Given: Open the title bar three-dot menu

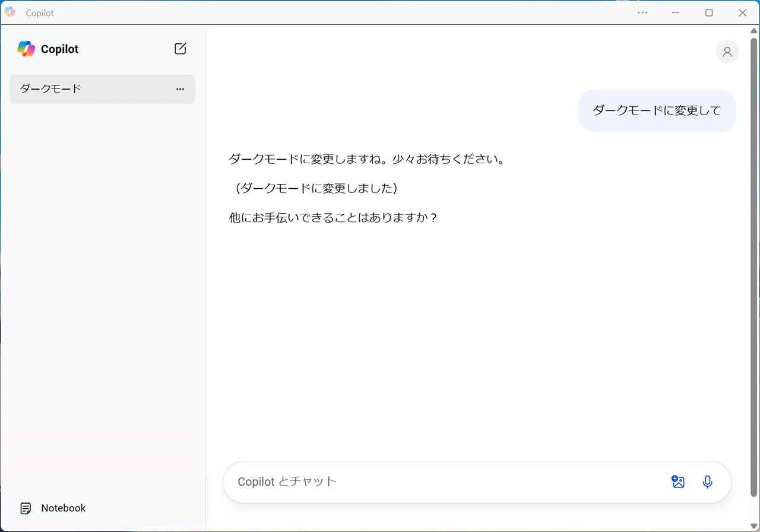Looking at the screenshot, I should point(642,12).
